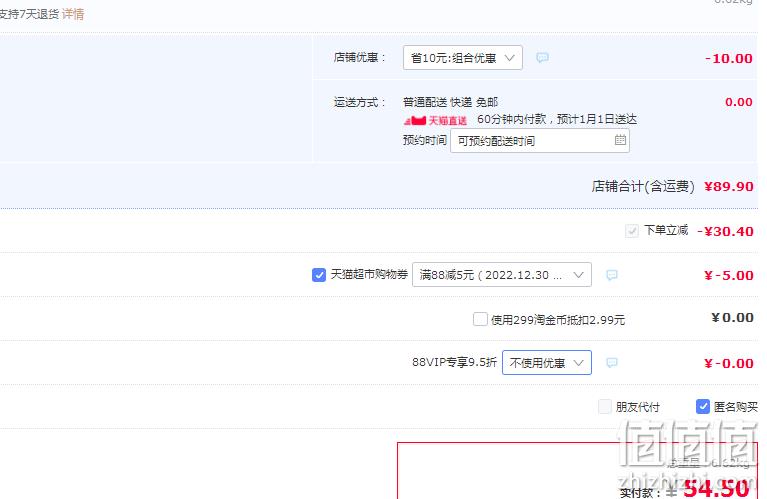Click the 可预约配送时间 input field
This screenshot has height=499, width=767.
540,141
